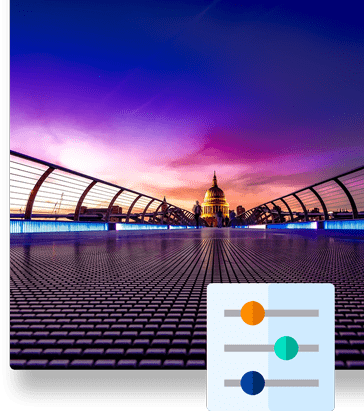Click the orange slider knob
The height and width of the screenshot is (411, 364).
click(253, 313)
